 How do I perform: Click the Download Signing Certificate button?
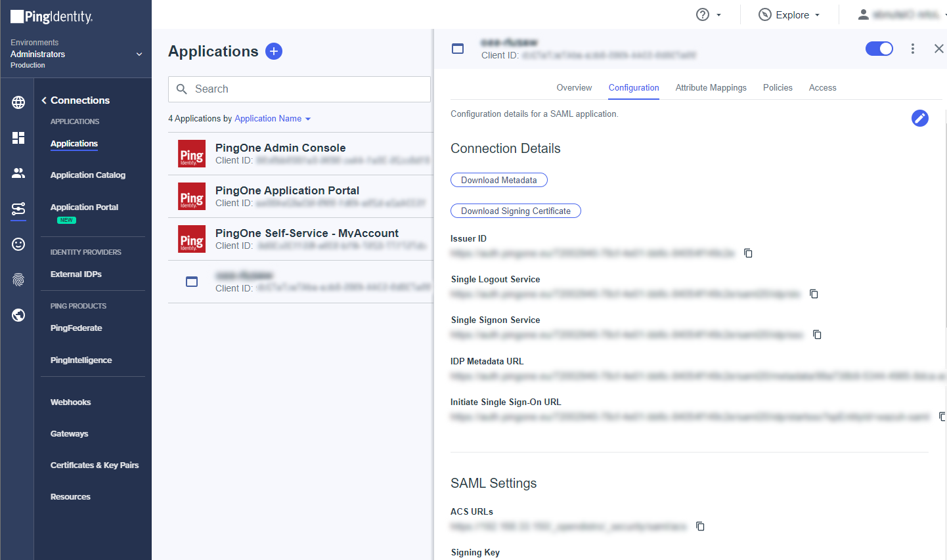[x=516, y=211]
